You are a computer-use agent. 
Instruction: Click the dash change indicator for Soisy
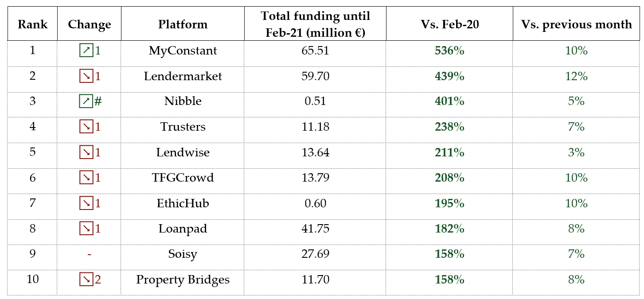[89, 254]
